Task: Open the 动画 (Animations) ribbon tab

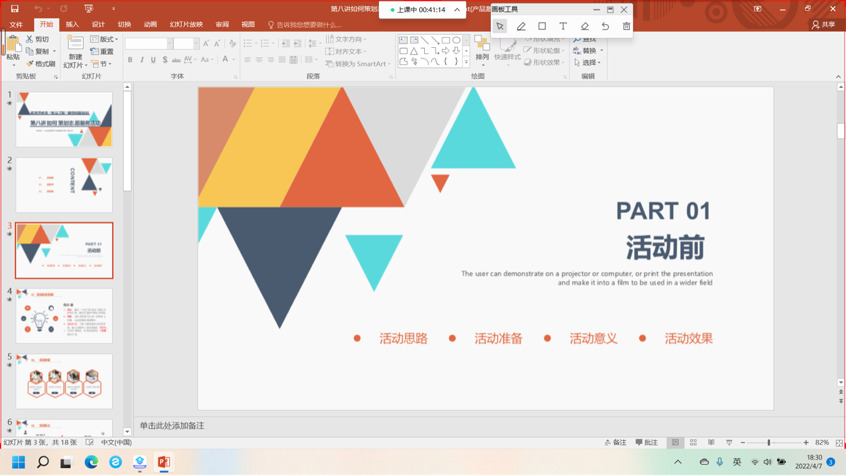Action: (x=150, y=24)
